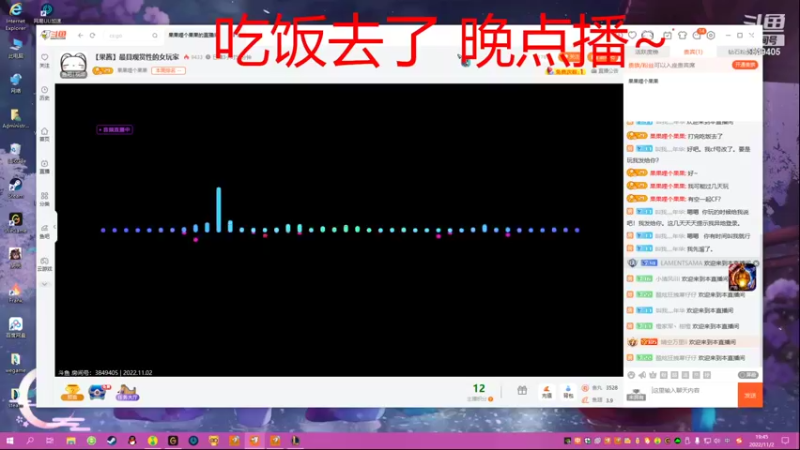Open the messages icon with the orange badge
This screenshot has width=800, height=450.
tap(697, 35)
